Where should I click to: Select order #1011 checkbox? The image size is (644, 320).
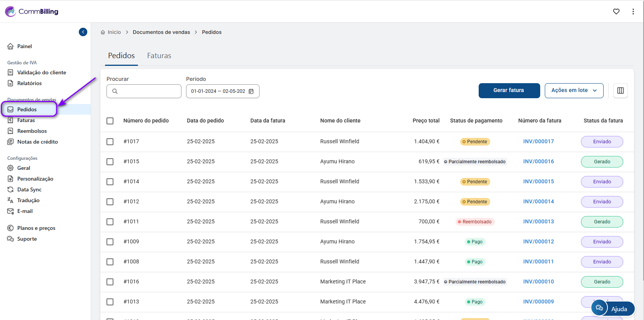(110, 222)
